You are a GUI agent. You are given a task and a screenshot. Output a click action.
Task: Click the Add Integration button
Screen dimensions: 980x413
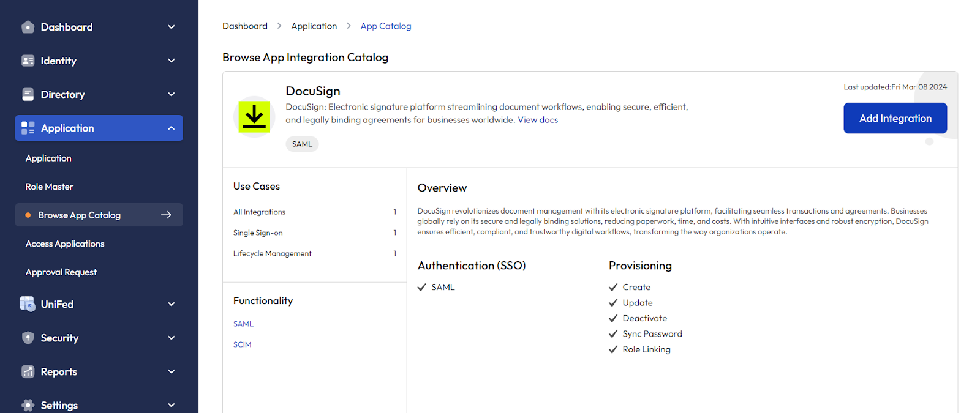click(895, 118)
